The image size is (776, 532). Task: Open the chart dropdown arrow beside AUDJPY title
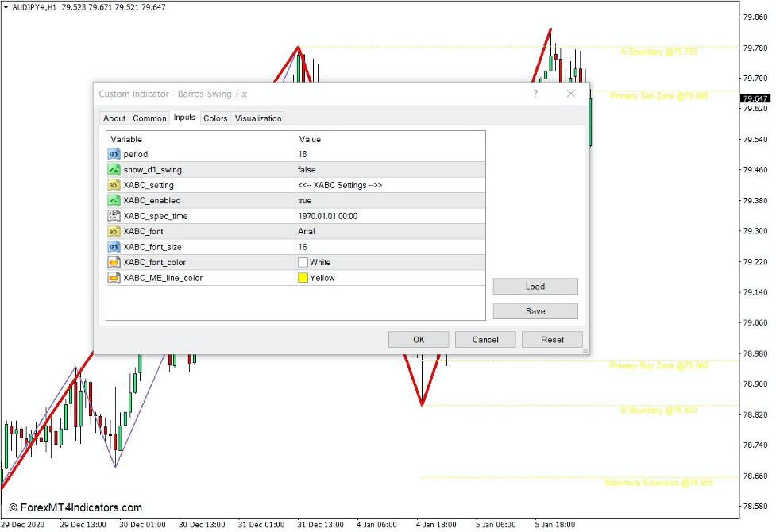(8, 6)
